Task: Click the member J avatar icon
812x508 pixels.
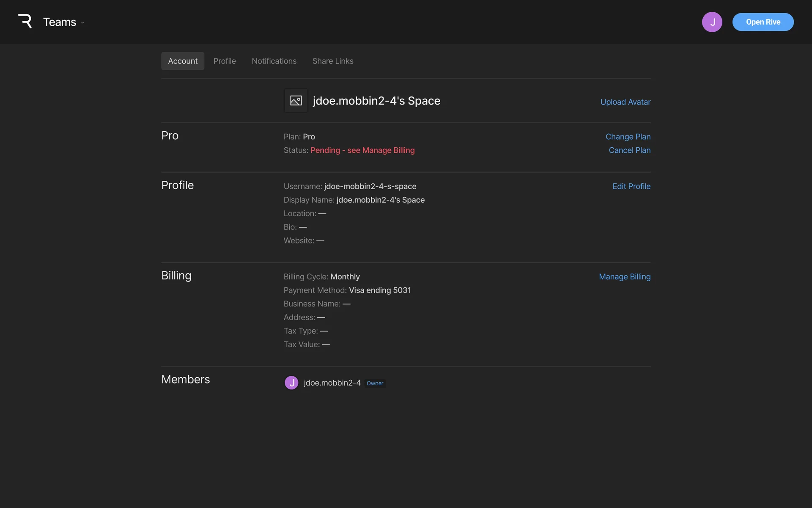Action: pos(291,383)
